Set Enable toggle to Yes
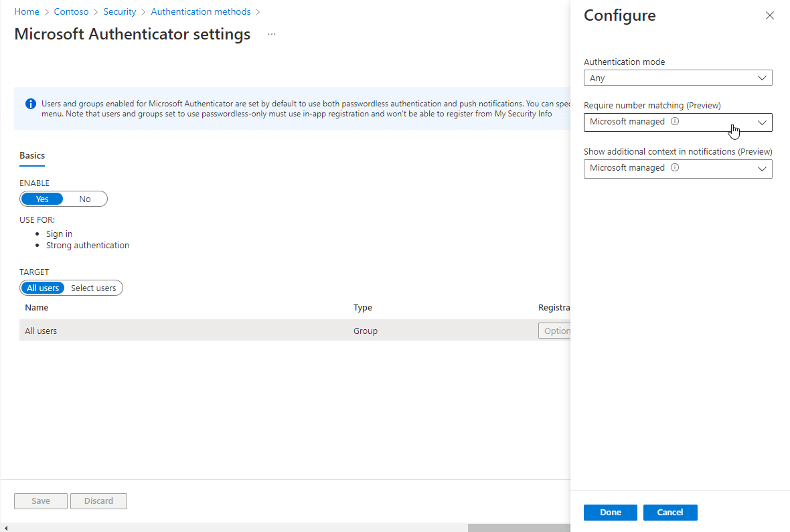 [x=42, y=199]
